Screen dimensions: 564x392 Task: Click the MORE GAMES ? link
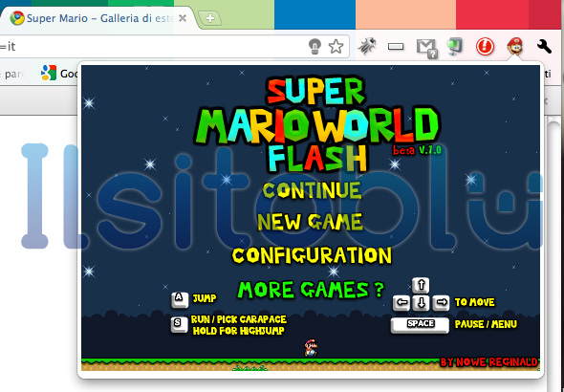pyautogui.click(x=311, y=290)
